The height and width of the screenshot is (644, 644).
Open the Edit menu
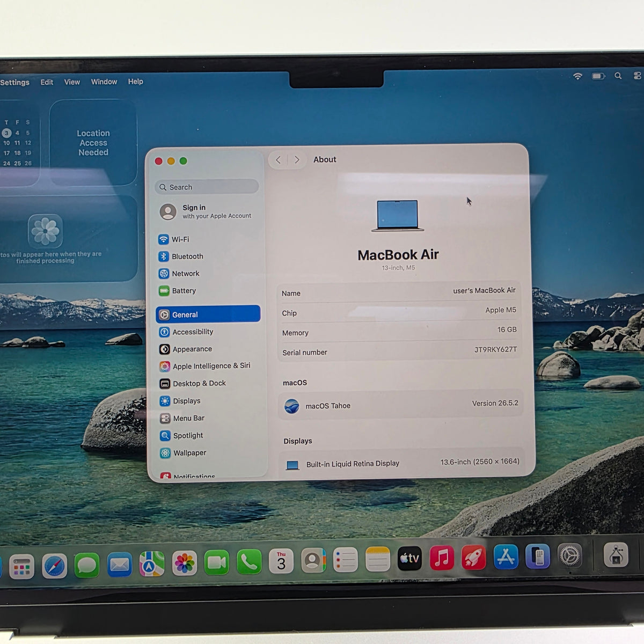point(47,82)
